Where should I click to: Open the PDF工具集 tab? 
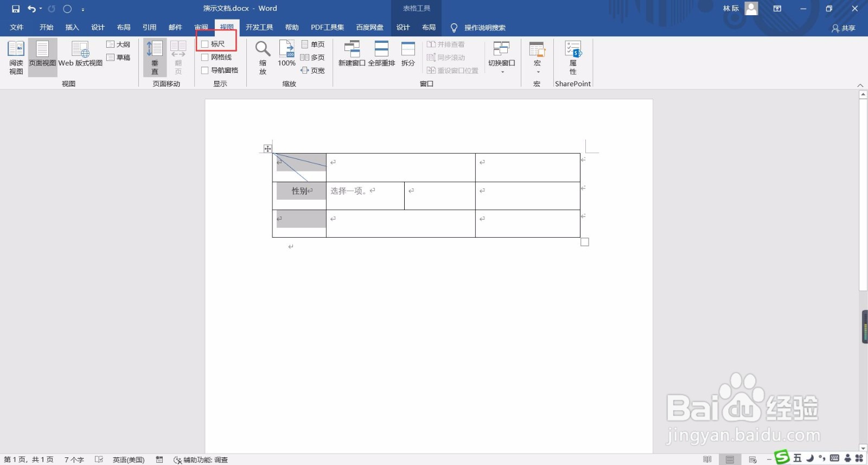pyautogui.click(x=328, y=27)
